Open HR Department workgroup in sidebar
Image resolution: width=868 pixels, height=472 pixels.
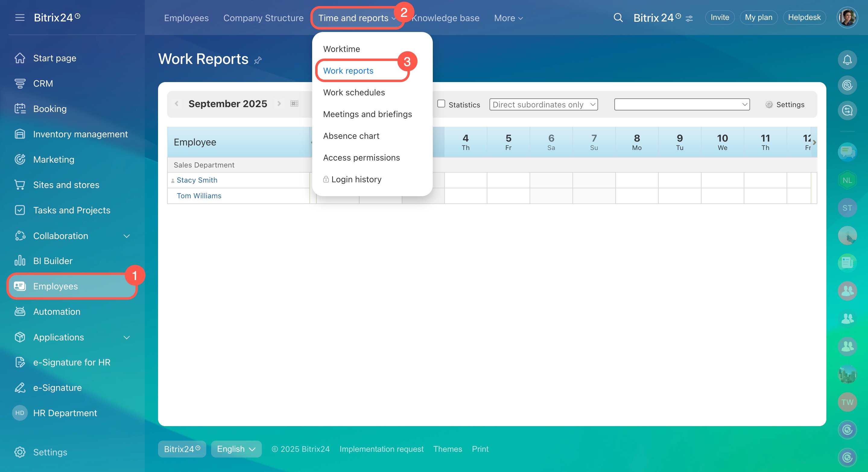coord(65,413)
